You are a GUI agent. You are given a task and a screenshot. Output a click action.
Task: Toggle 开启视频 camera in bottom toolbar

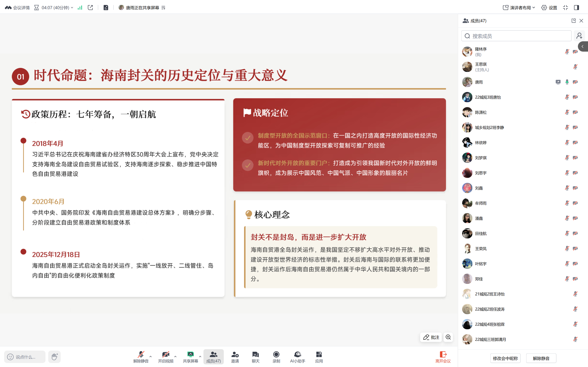(166, 356)
